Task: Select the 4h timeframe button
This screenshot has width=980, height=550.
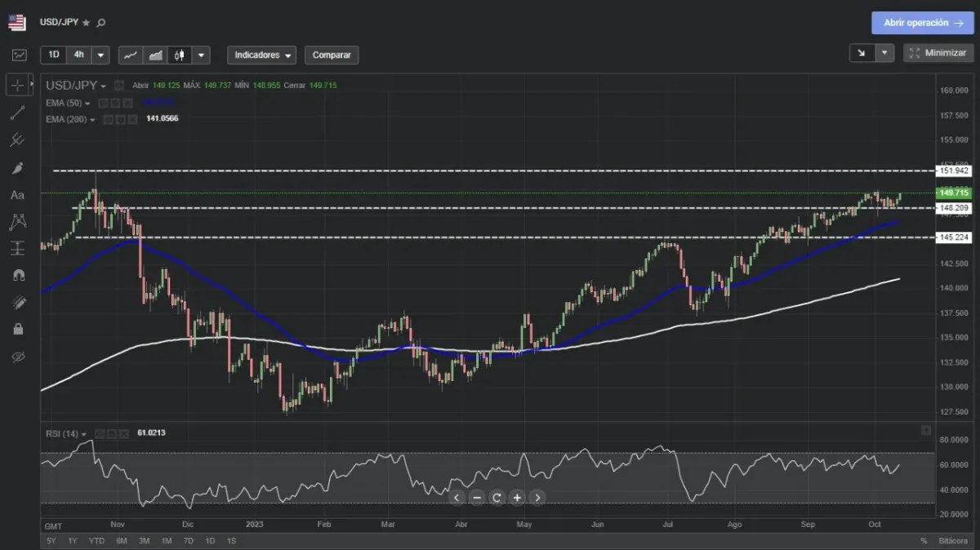Action: pyautogui.click(x=78, y=55)
